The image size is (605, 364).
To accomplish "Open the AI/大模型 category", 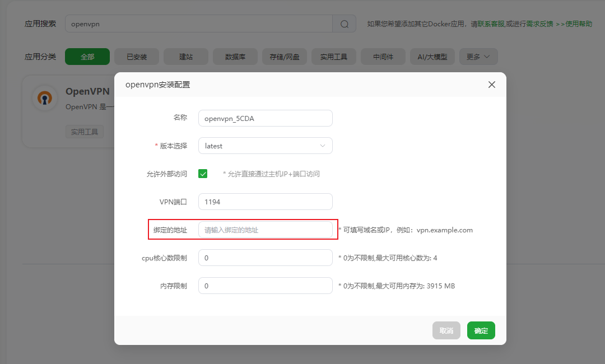I will coord(432,57).
